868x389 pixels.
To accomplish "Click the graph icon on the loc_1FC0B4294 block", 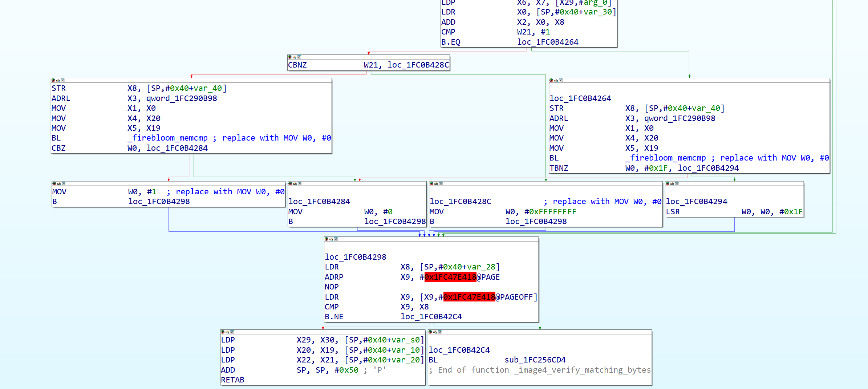I will [677, 184].
